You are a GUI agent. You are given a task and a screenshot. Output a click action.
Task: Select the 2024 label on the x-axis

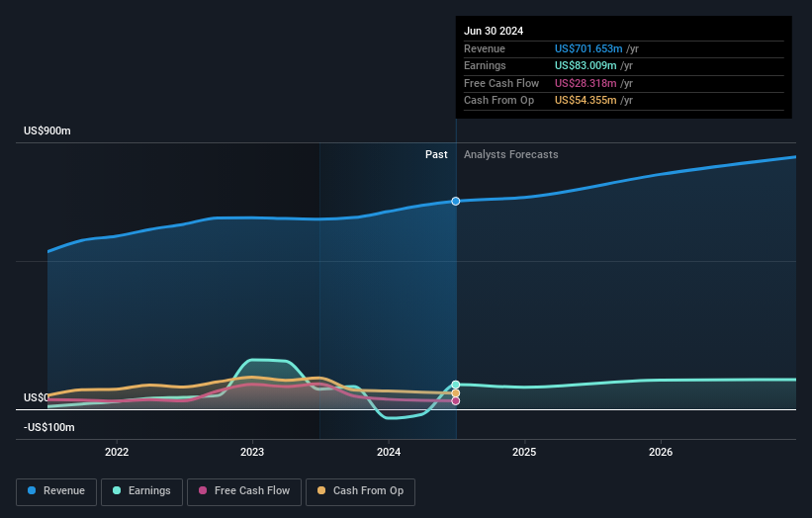[389, 452]
